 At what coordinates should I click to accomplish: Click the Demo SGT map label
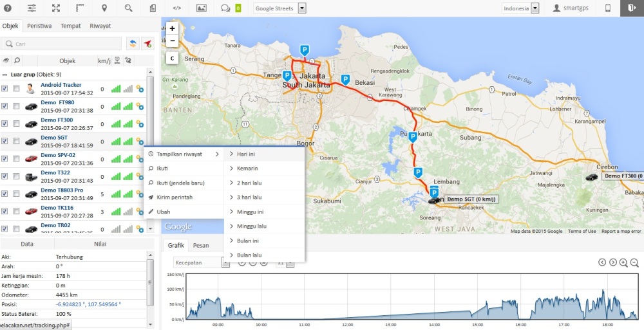tap(471, 199)
